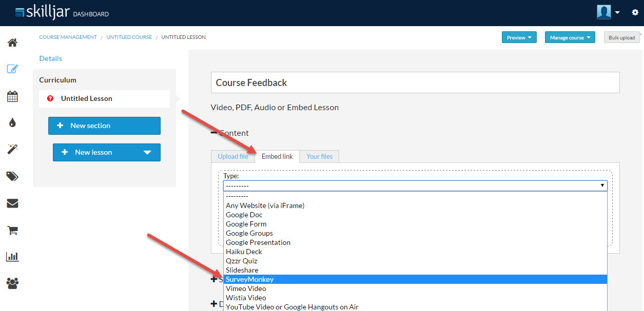Select SurveyMonkey option
Screen dimensions: 644x311
point(415,279)
